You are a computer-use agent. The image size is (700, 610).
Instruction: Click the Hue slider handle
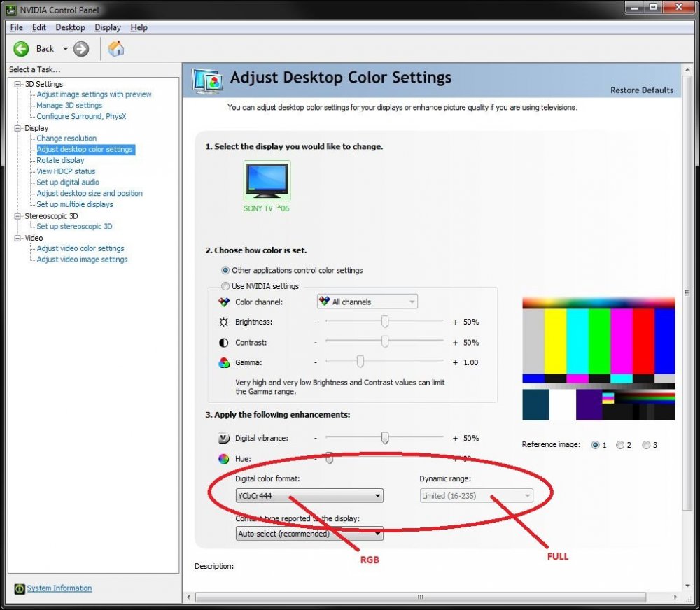[x=330, y=458]
